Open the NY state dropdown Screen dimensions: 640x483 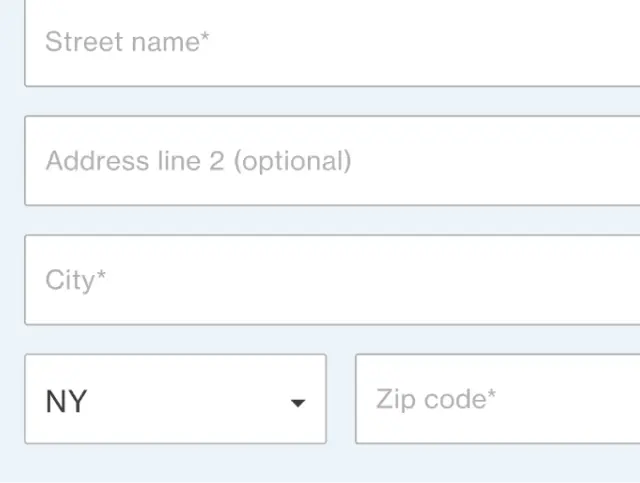tap(175, 399)
